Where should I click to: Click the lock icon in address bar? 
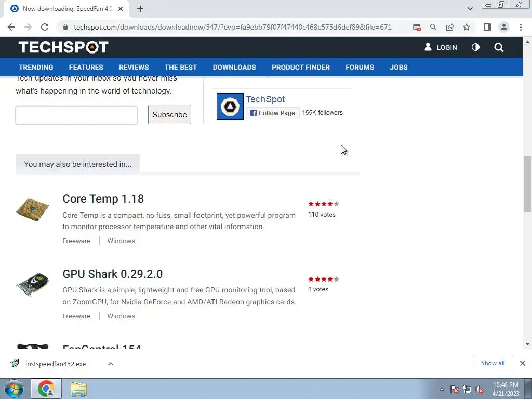[65, 27]
